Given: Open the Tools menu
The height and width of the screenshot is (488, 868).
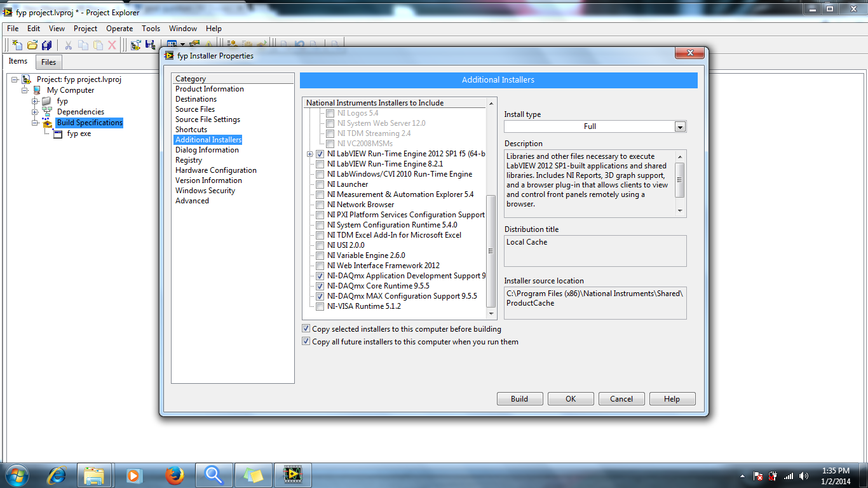Looking at the screenshot, I should [151, 29].
